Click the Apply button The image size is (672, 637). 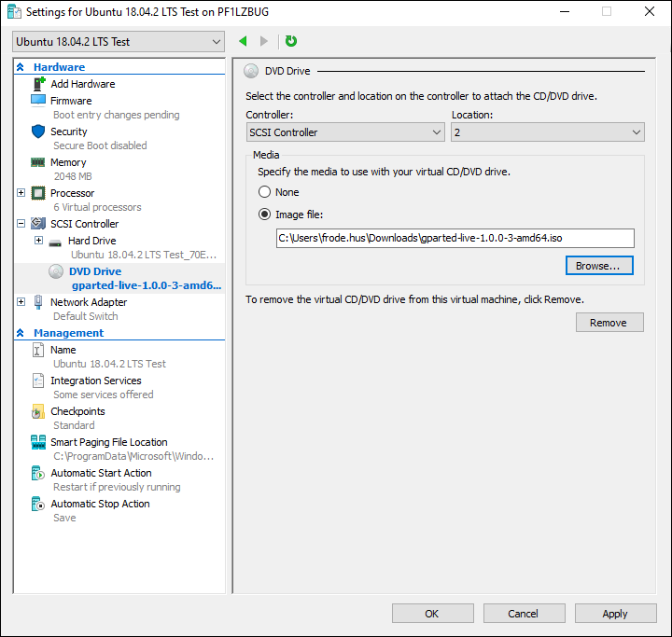point(615,614)
